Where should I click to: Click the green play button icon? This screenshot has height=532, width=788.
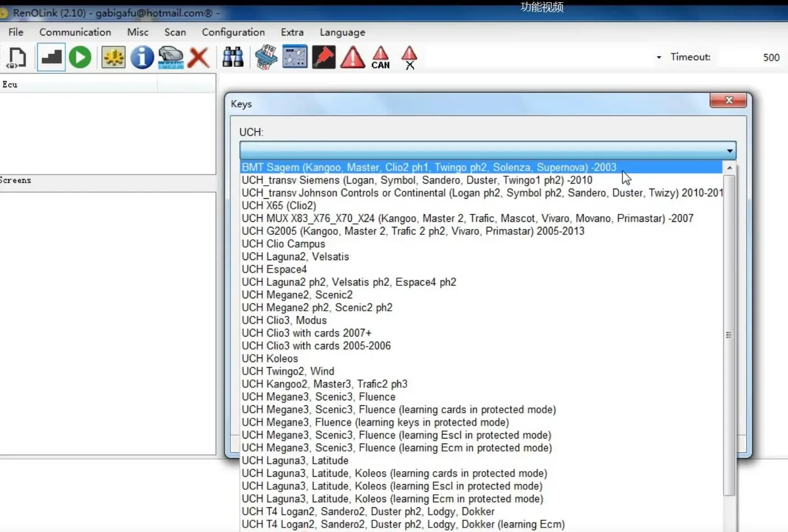(80, 57)
